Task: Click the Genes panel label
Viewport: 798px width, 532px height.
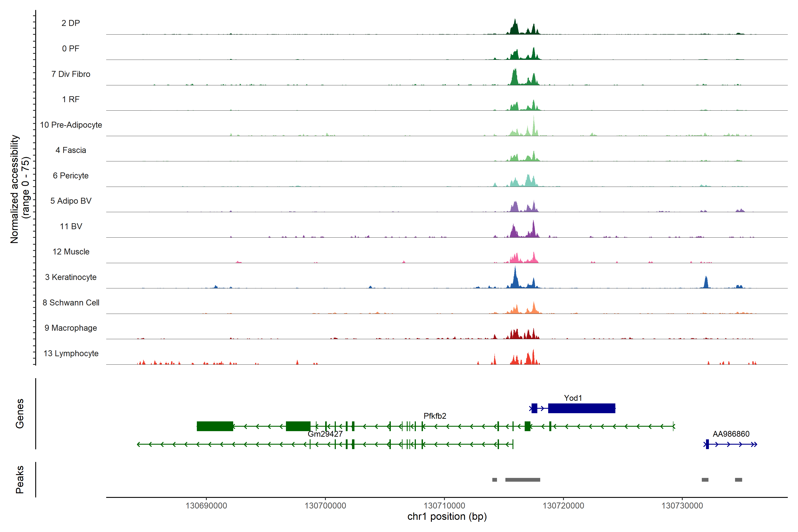Action: tap(20, 414)
